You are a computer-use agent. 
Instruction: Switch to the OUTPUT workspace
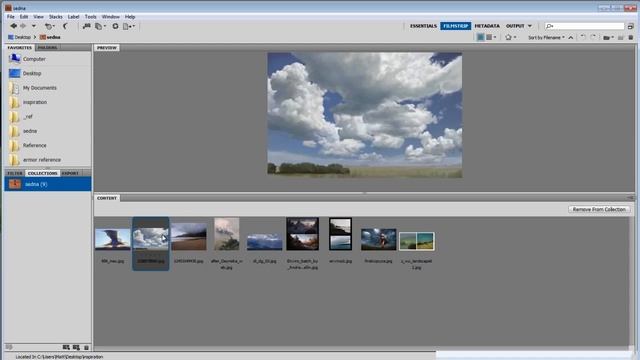(x=515, y=26)
